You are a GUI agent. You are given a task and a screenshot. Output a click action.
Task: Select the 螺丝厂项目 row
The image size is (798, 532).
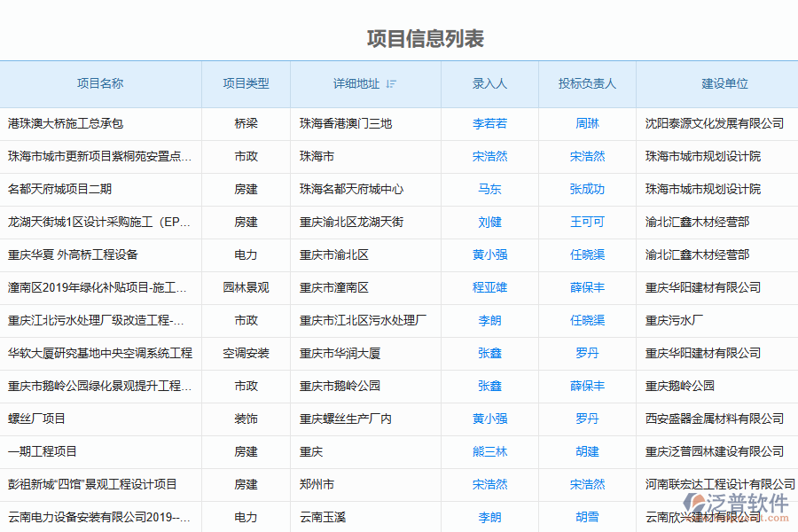tap(36, 419)
